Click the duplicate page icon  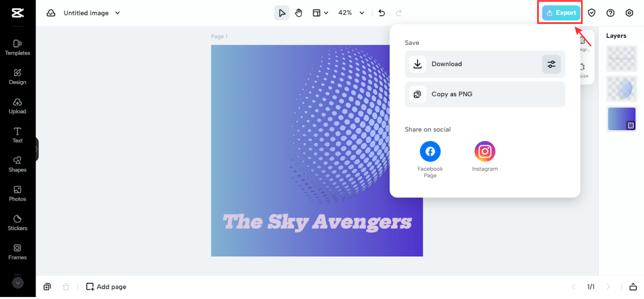tap(47, 287)
